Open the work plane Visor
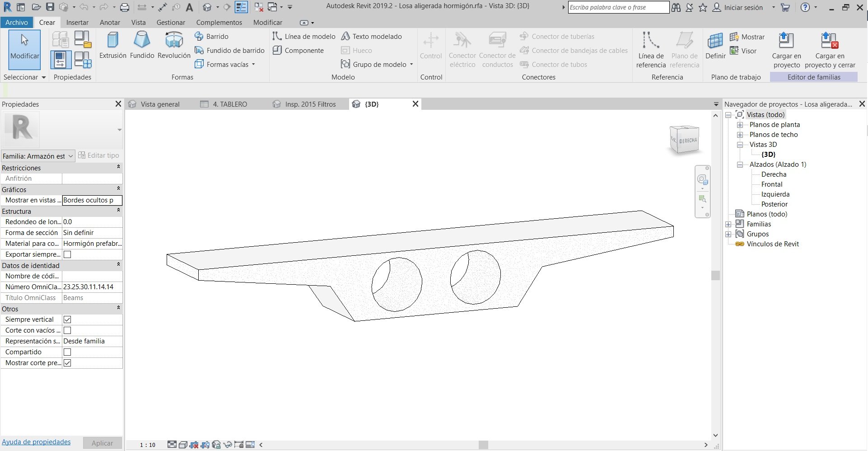 743,51
